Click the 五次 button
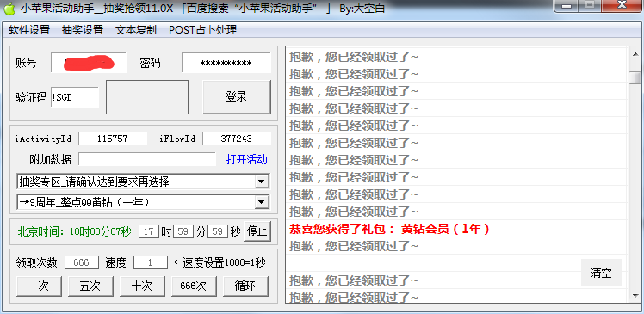This screenshot has width=644, height=314. [x=90, y=286]
